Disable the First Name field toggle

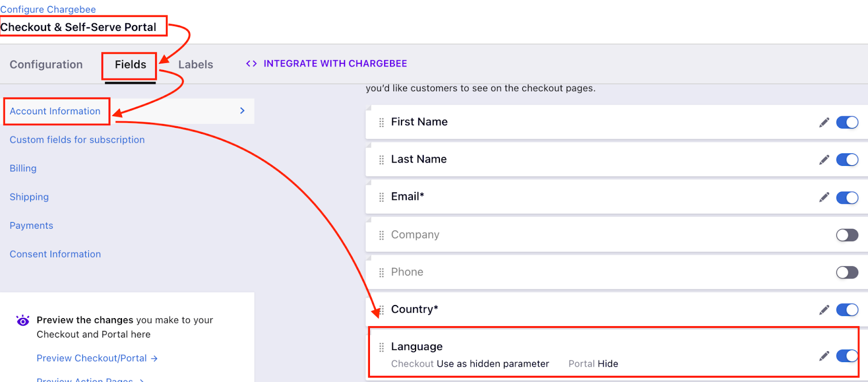pos(847,122)
